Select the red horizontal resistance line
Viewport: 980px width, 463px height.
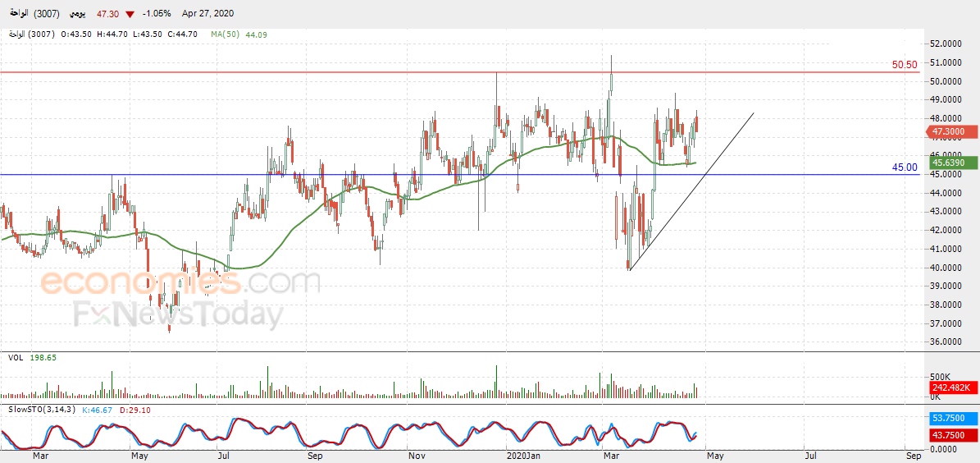click(x=459, y=72)
